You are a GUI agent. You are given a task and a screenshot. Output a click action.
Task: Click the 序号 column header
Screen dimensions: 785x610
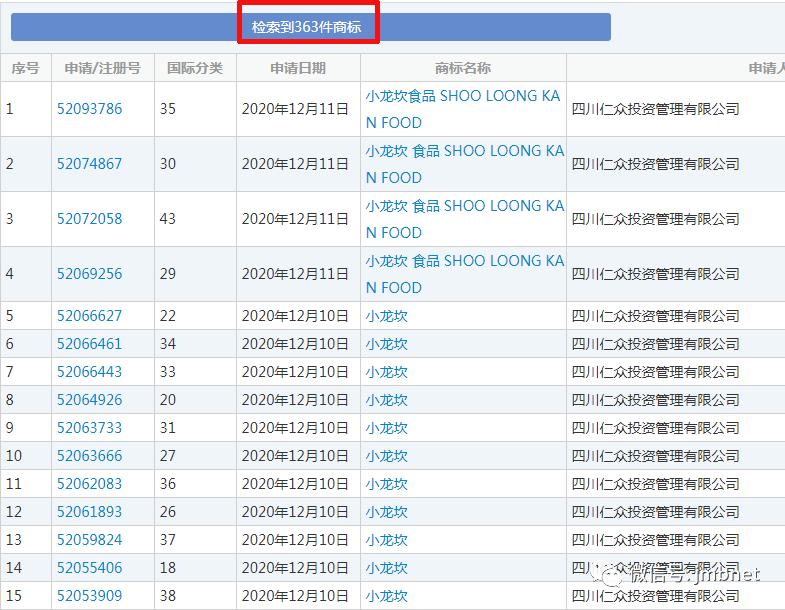click(26, 68)
